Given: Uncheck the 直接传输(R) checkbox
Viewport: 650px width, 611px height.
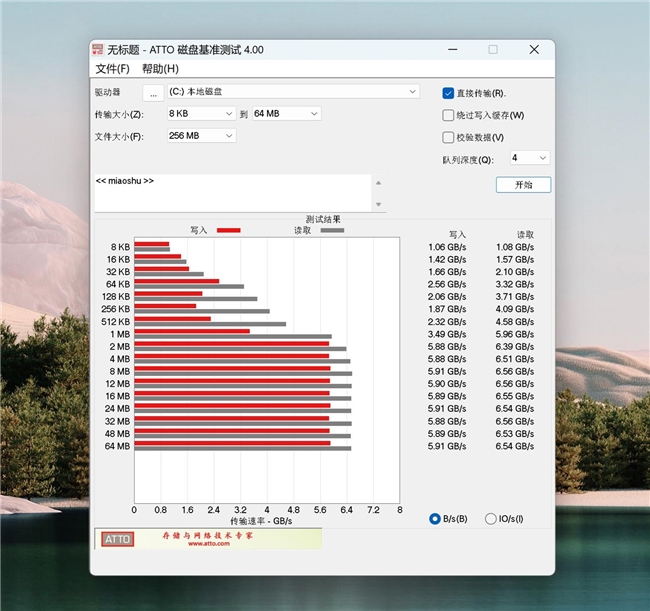Looking at the screenshot, I should click(448, 93).
